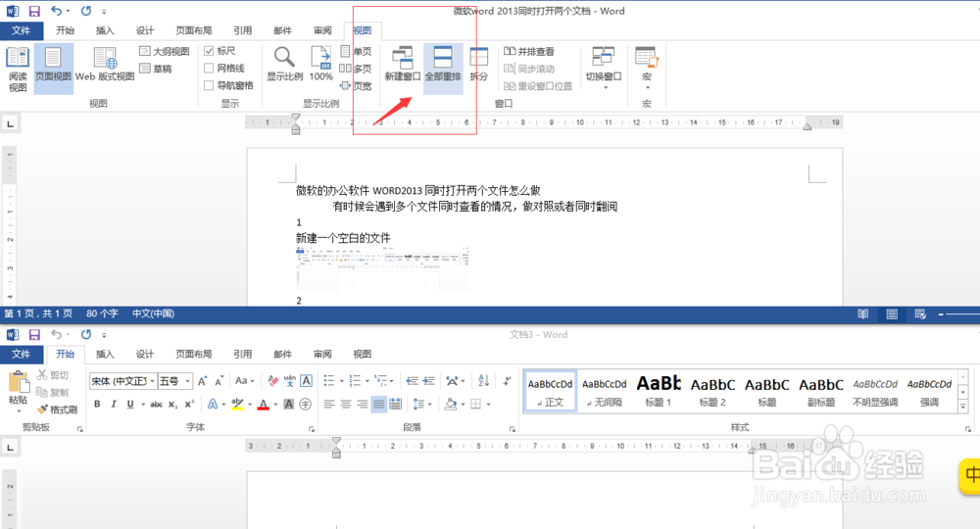Open References tab in the top window
Screen dimensions: 980x529
click(x=242, y=30)
